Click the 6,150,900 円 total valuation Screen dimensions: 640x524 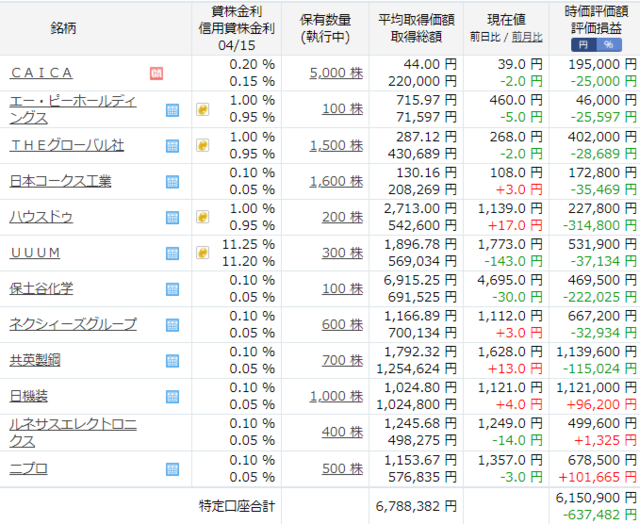coord(596,498)
